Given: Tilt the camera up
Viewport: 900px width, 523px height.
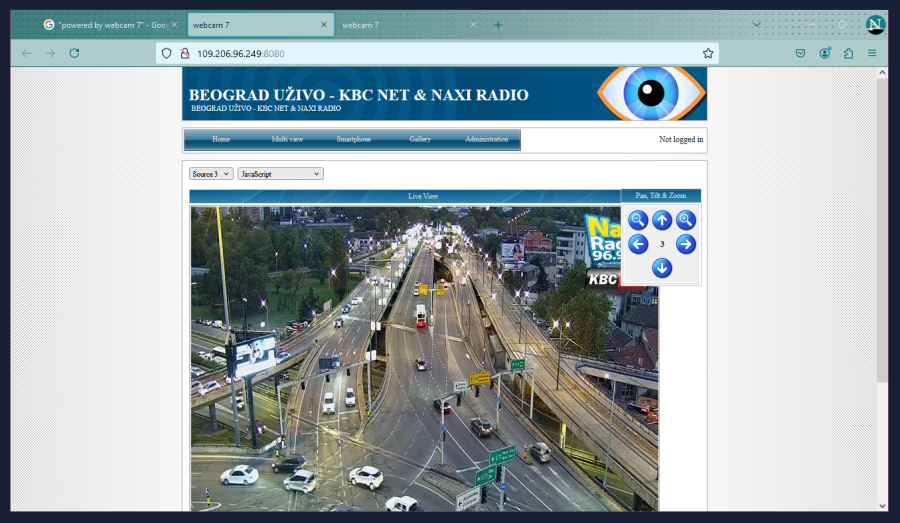Looking at the screenshot, I should (662, 220).
